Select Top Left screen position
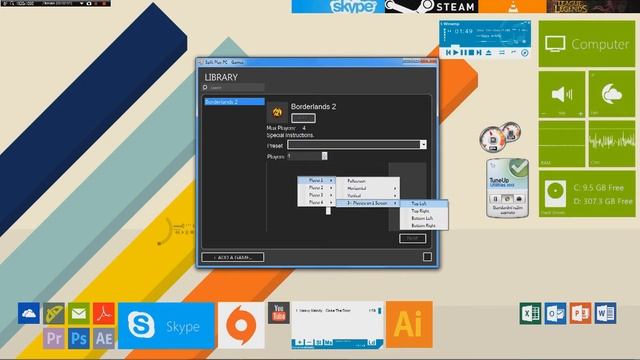 [424, 203]
